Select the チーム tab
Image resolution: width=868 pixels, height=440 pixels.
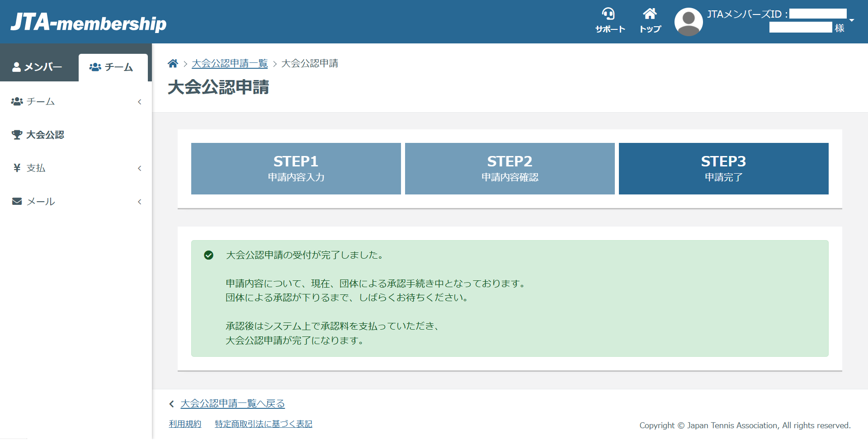pyautogui.click(x=112, y=67)
